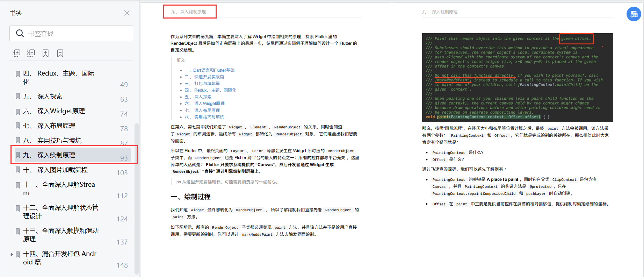Click page number 93 in bookmarks
This screenshot has height=277, width=644.
tap(124, 158)
